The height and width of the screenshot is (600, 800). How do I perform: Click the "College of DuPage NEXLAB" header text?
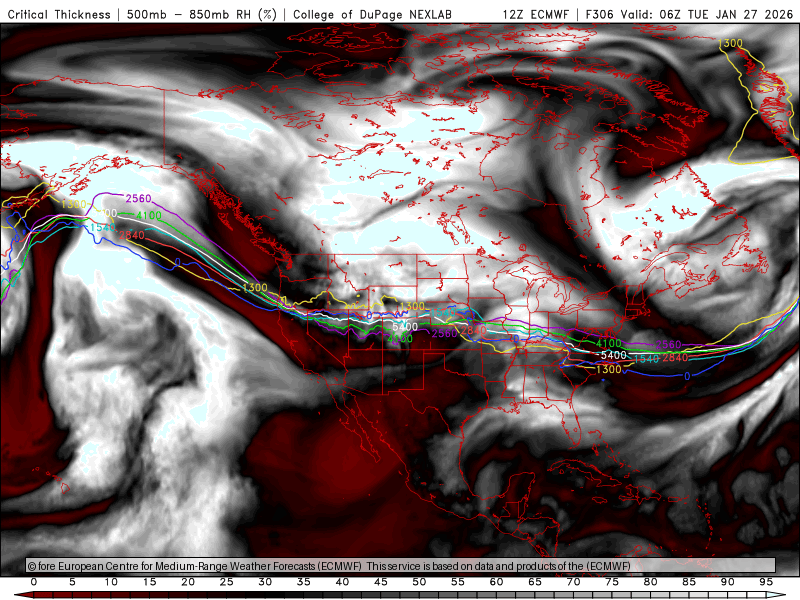click(x=372, y=14)
